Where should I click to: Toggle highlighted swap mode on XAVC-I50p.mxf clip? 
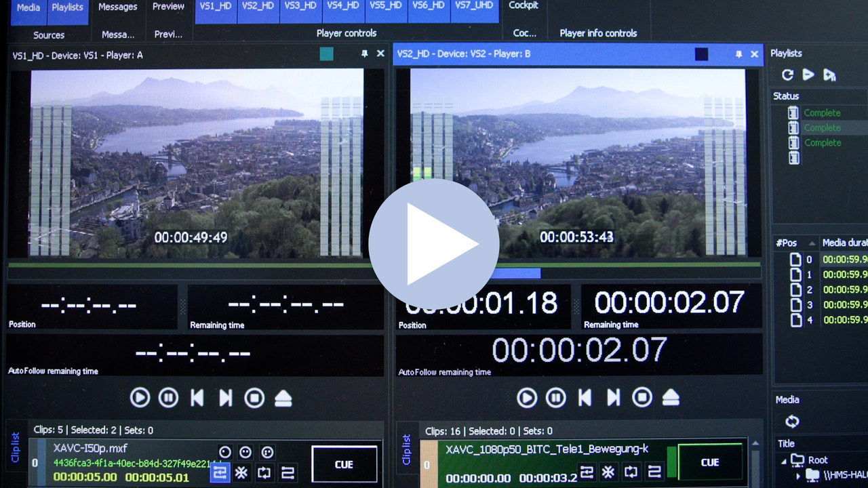(x=220, y=472)
